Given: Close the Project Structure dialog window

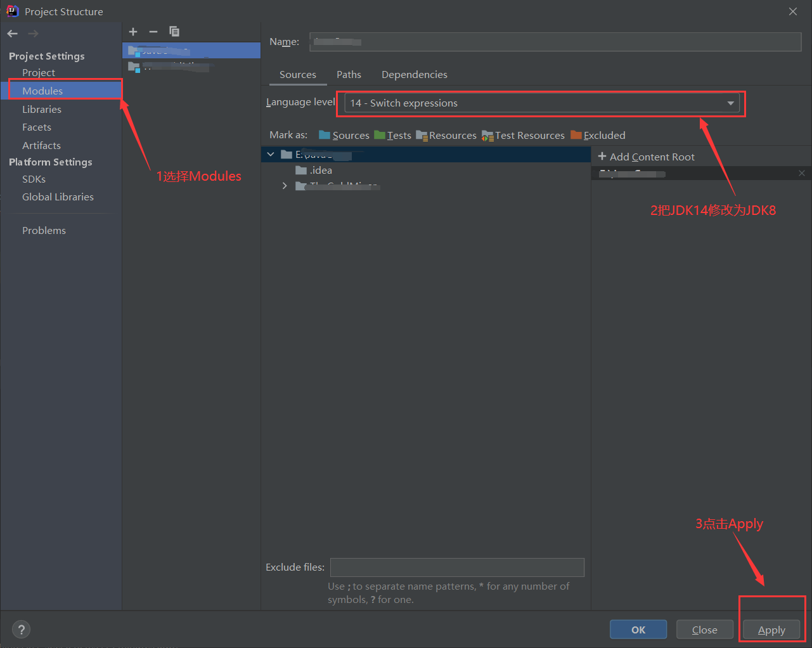Looking at the screenshot, I should (x=793, y=11).
